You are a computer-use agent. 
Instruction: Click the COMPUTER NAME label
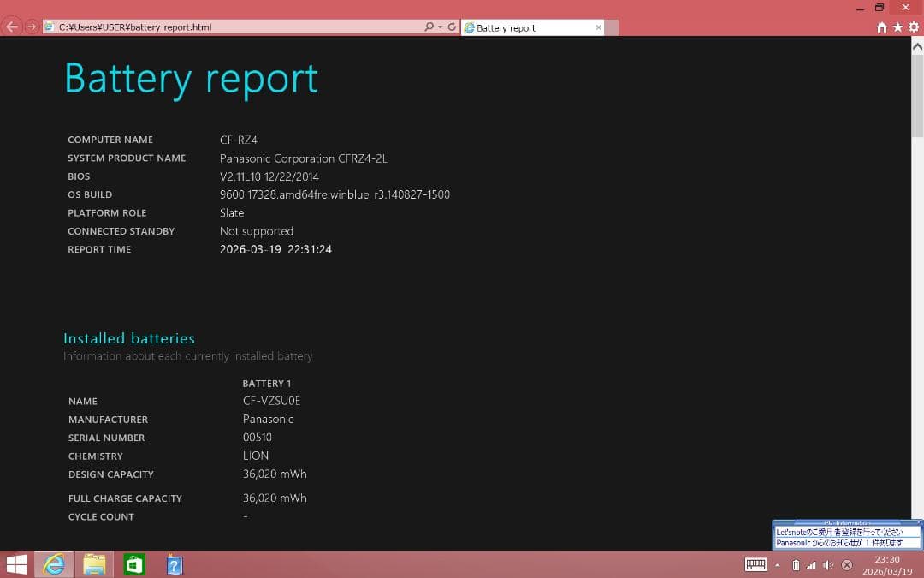point(110,140)
